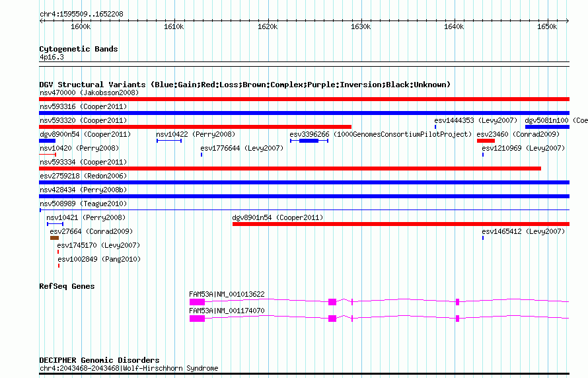Click the nsv428434 (Perry2008b) blue bar
588x378 pixels.
(x=304, y=196)
